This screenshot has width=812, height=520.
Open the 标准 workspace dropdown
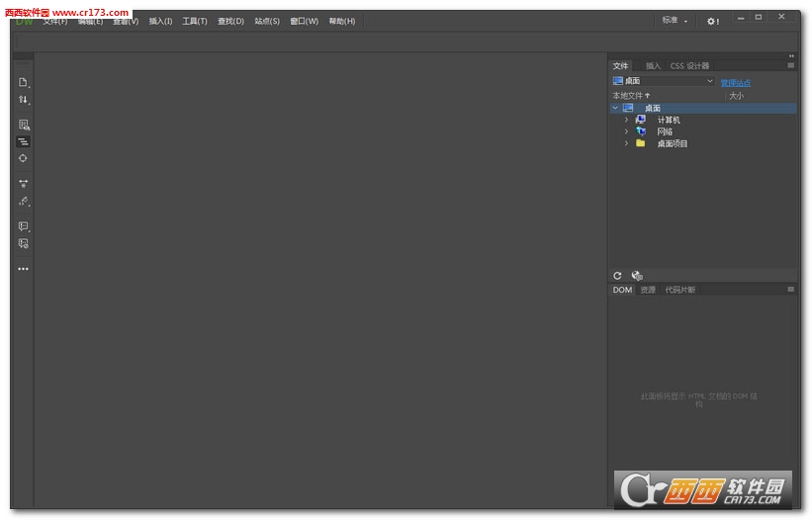676,21
